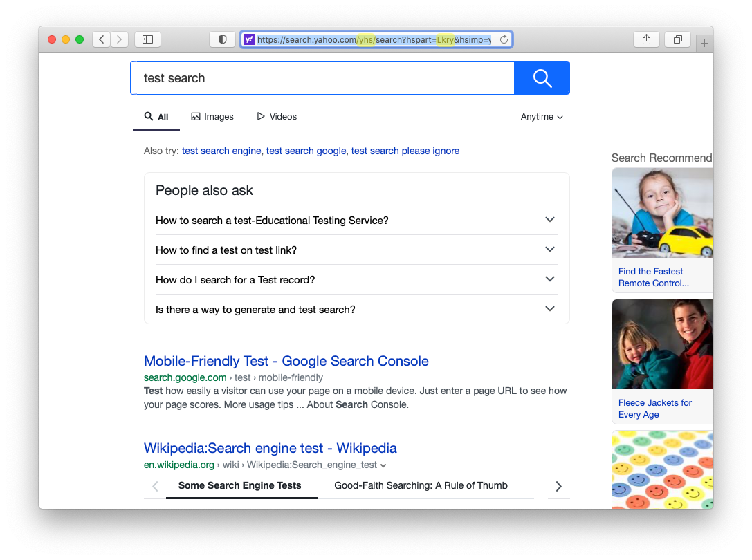Click the 'test search' query box
752x560 pixels.
pyautogui.click(x=322, y=77)
